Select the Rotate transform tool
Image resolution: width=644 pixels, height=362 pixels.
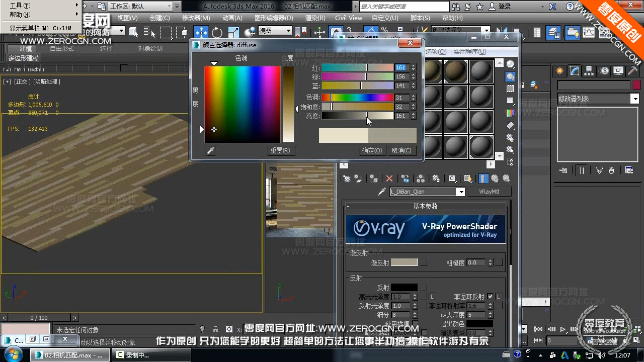(217, 32)
